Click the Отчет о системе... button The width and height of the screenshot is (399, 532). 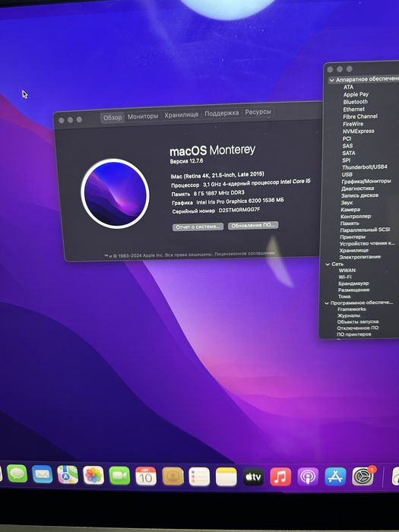tap(198, 226)
